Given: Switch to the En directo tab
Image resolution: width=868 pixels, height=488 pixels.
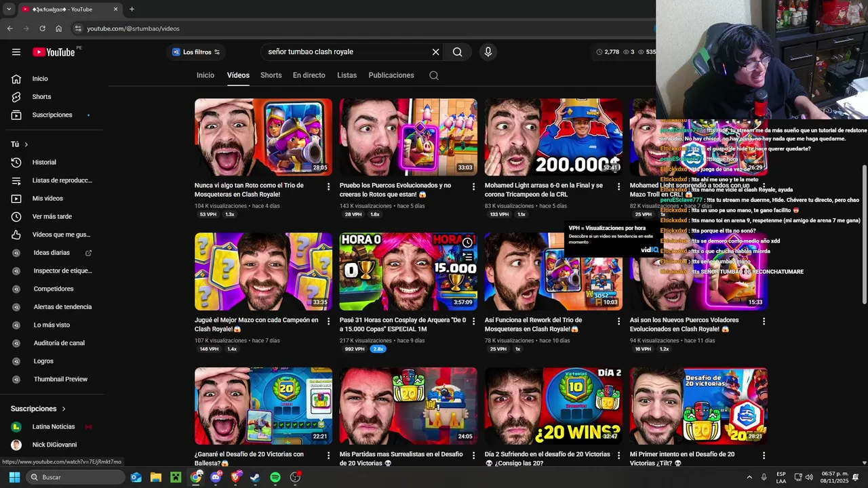Looking at the screenshot, I should tap(309, 75).
